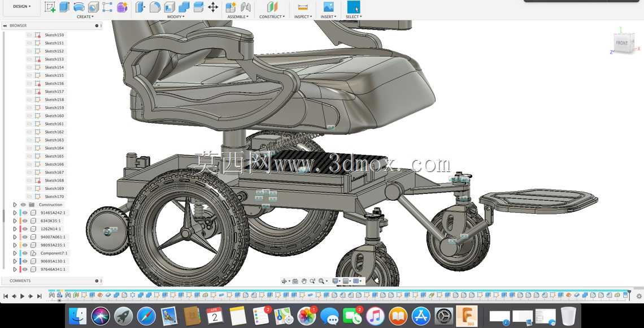Click the Joint tool icon
The height and width of the screenshot is (328, 644).
point(246,7)
